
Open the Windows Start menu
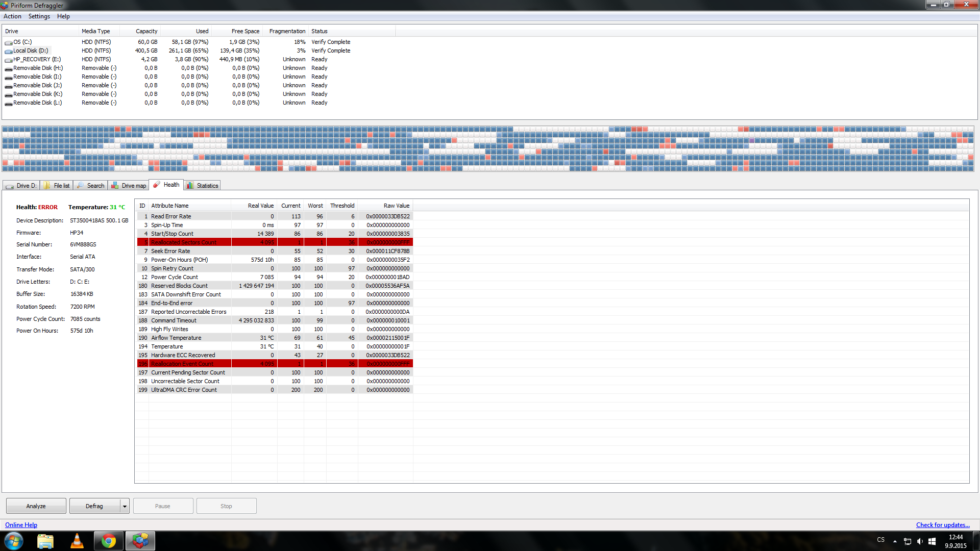pyautogui.click(x=14, y=541)
